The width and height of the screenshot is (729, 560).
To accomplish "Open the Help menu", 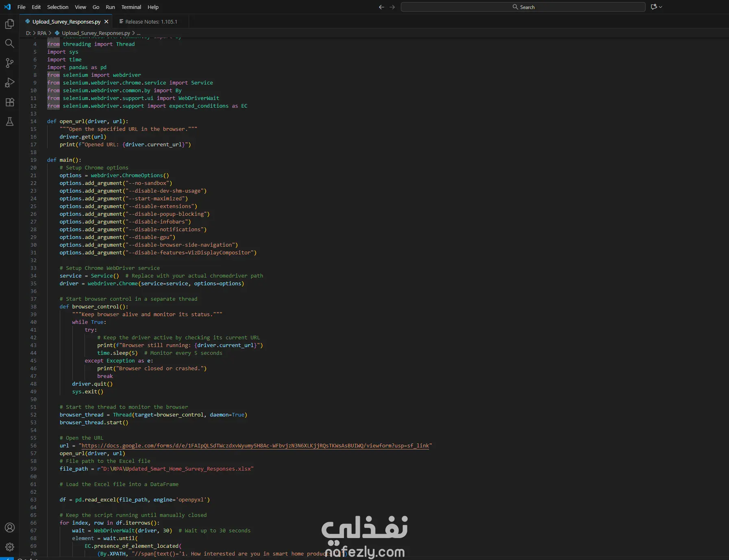I will (x=153, y=7).
